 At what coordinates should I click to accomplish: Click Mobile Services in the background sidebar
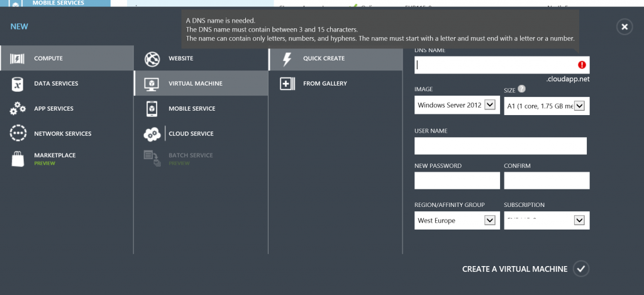point(58,3)
